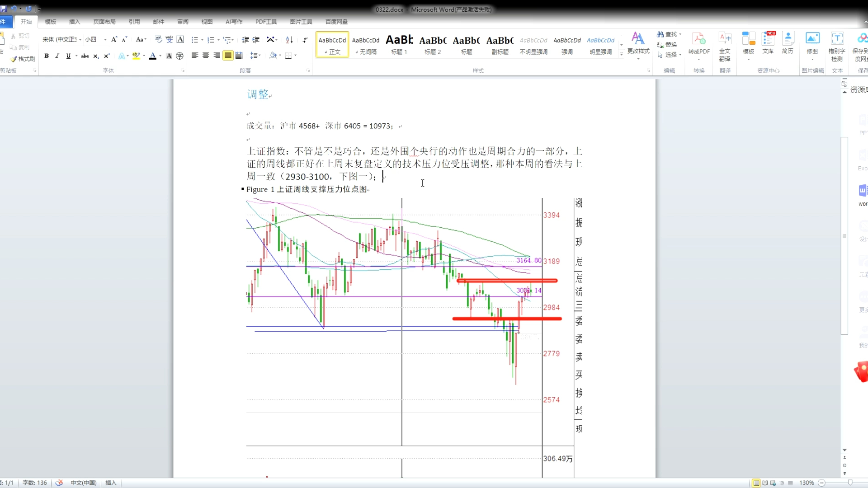Apply strikethrough to text
This screenshot has width=868, height=488.
click(85, 56)
